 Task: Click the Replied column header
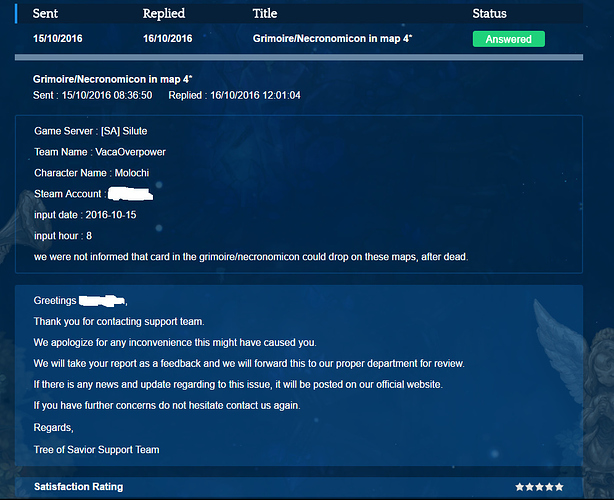tap(164, 14)
